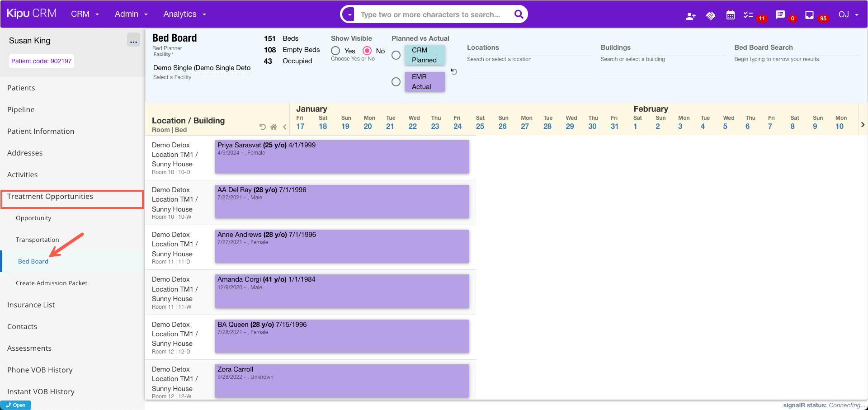Click the home icon in bed board timeline
868x410 pixels.
[x=274, y=127]
